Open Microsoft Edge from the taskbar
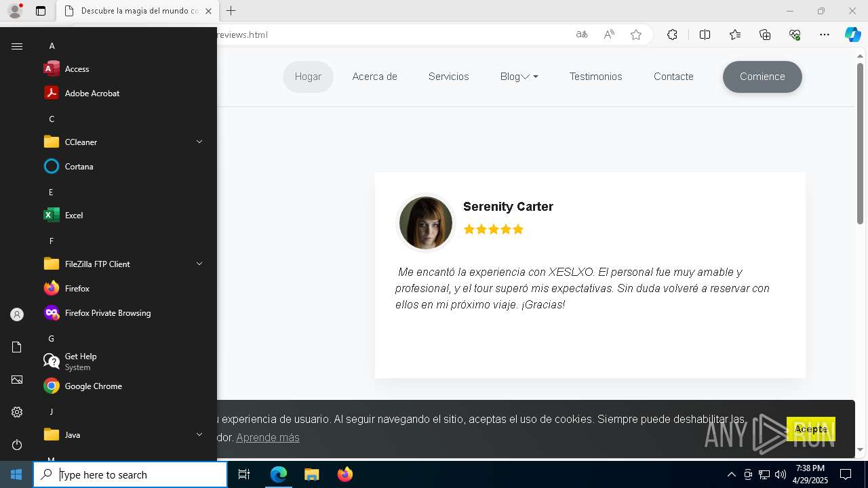Image resolution: width=868 pixels, height=488 pixels. 279,474
